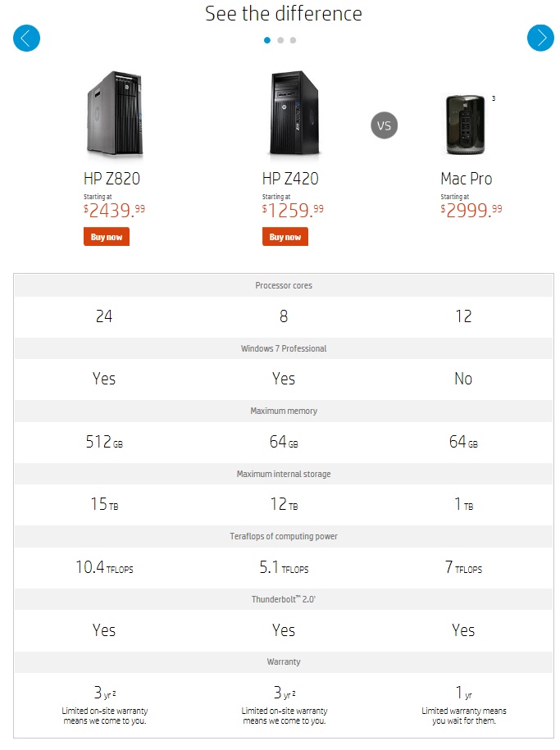Select the second carousel dot
The height and width of the screenshot is (750, 560).
coord(280,40)
